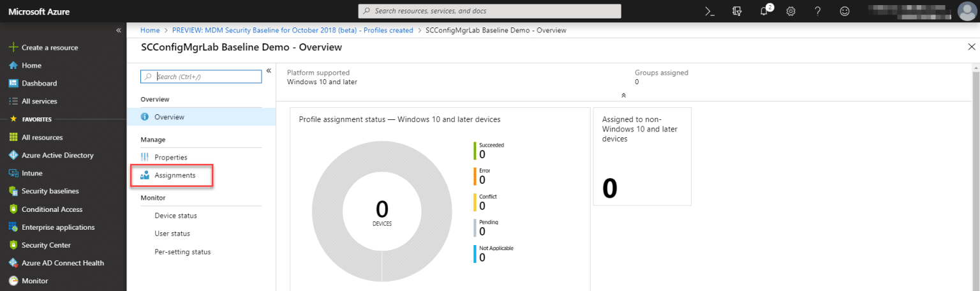Collapse the essentials section chevron

coord(623,95)
